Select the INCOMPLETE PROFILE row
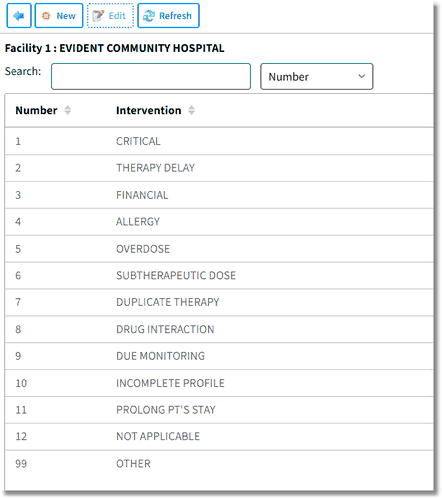This screenshot has width=442, height=499. (x=219, y=383)
